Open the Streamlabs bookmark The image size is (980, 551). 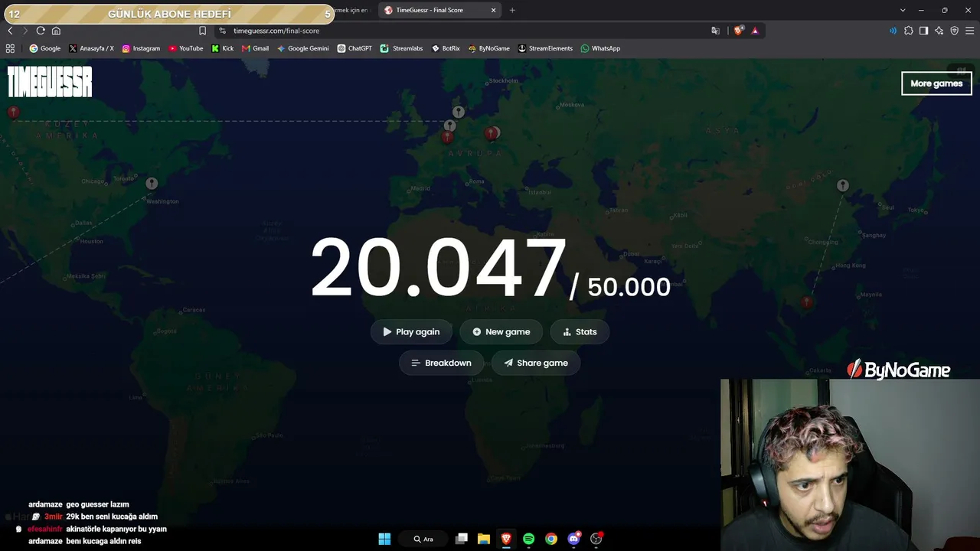click(402, 48)
